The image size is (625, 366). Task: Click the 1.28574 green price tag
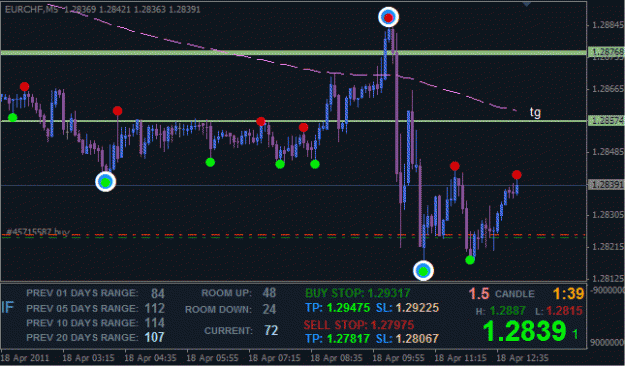607,121
